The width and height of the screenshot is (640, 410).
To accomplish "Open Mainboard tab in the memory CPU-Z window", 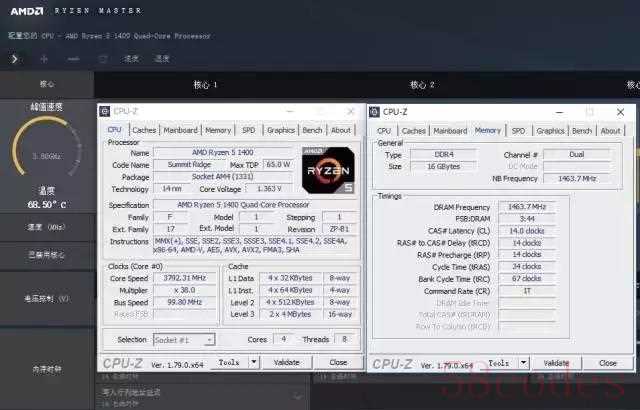I will (x=450, y=131).
